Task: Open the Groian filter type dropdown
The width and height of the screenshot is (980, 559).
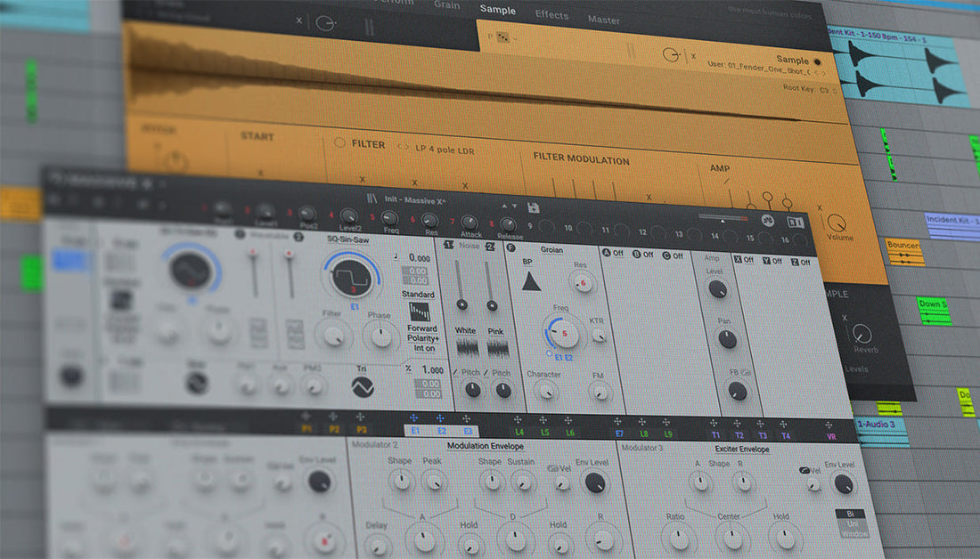Action: (551, 250)
